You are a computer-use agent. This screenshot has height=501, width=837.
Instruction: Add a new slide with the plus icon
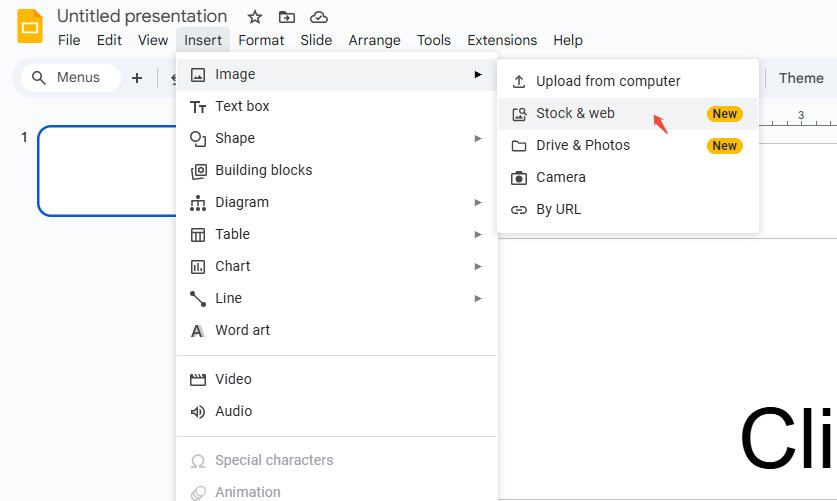click(137, 78)
